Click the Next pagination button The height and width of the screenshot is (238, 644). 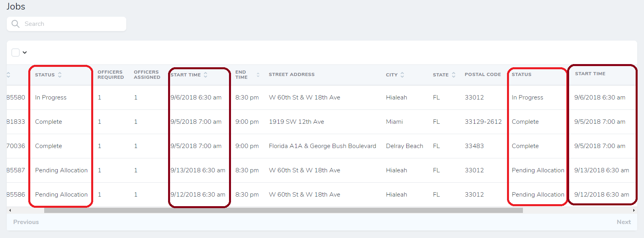point(624,222)
